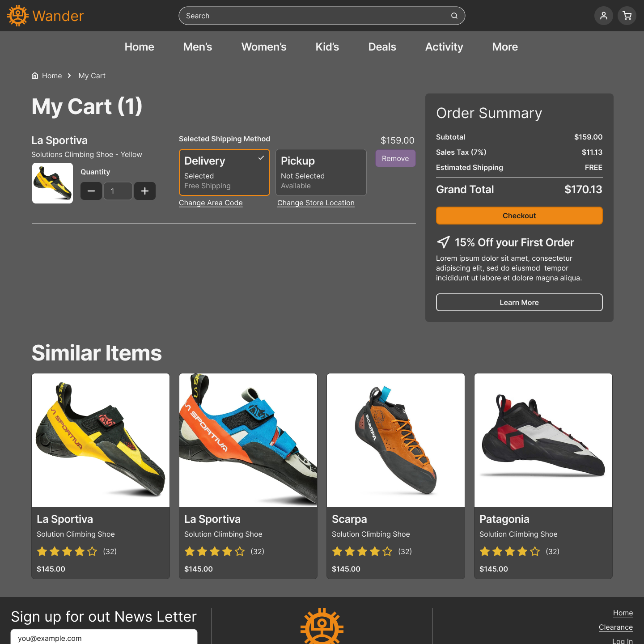Click the Estimated Shipping FREE value

[x=593, y=167]
